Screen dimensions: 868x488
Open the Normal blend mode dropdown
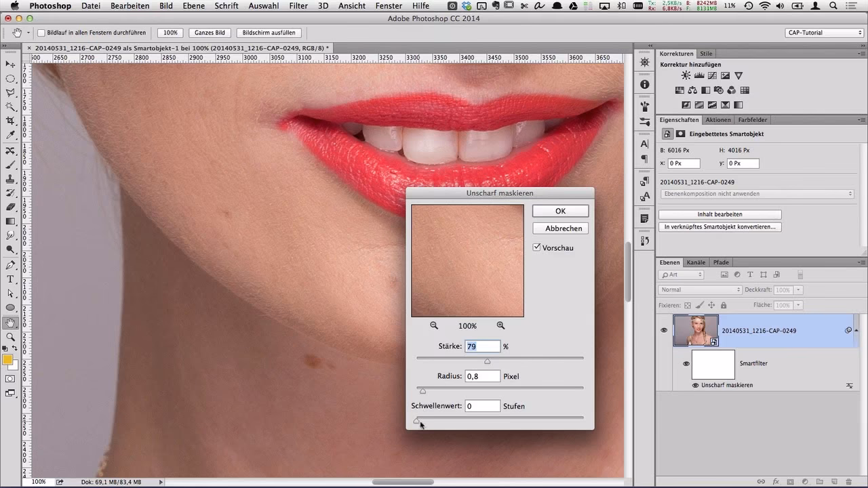tap(698, 289)
